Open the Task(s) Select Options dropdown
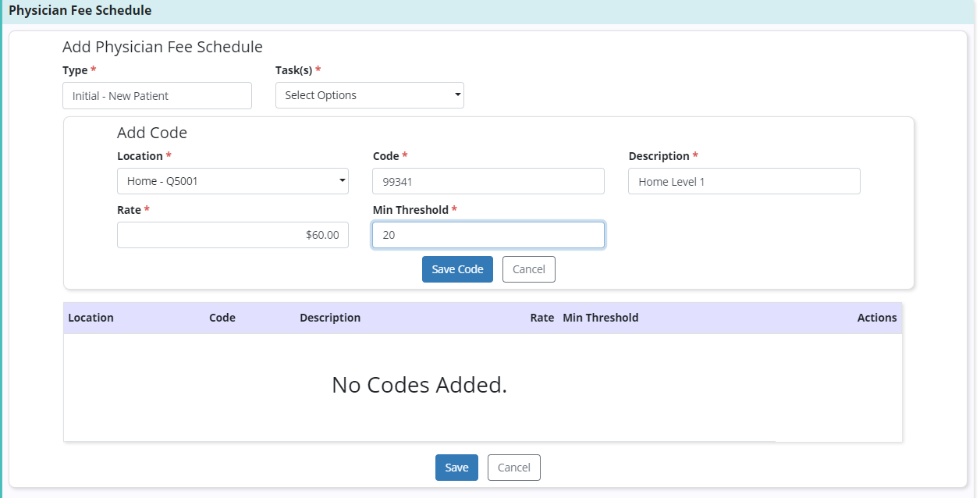This screenshot has width=980, height=498. [369, 95]
